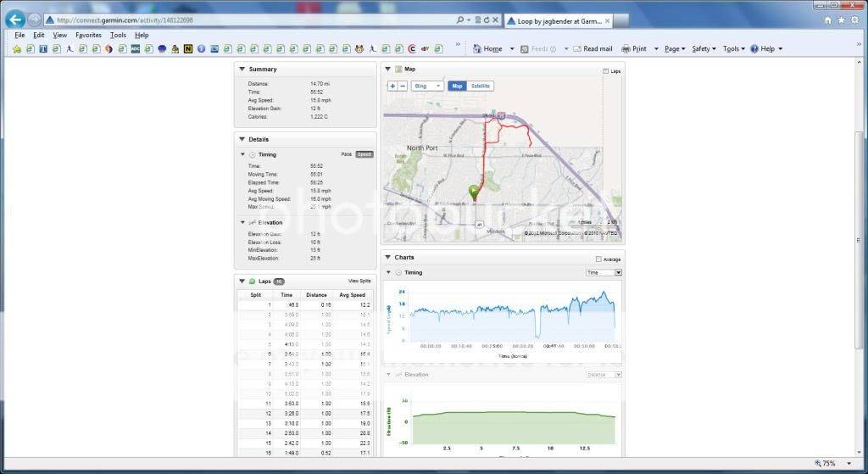Zoom in the map with plus button
This screenshot has width=868, height=474.
[392, 86]
